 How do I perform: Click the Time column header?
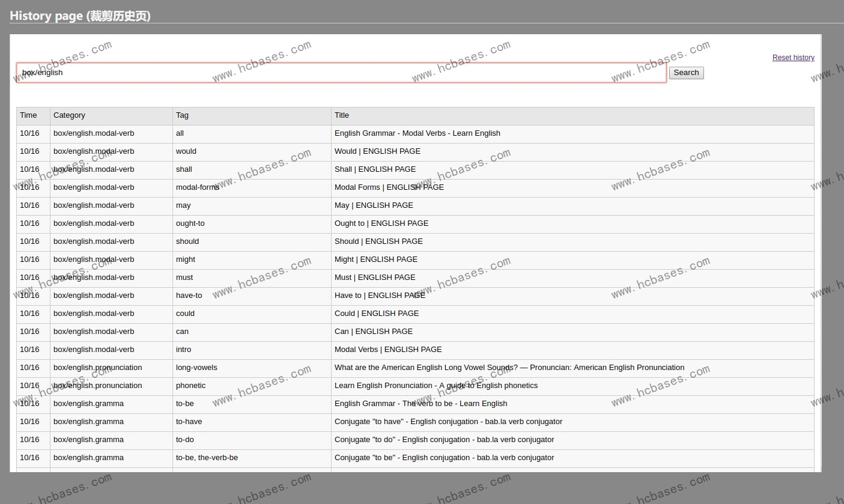[x=33, y=116]
